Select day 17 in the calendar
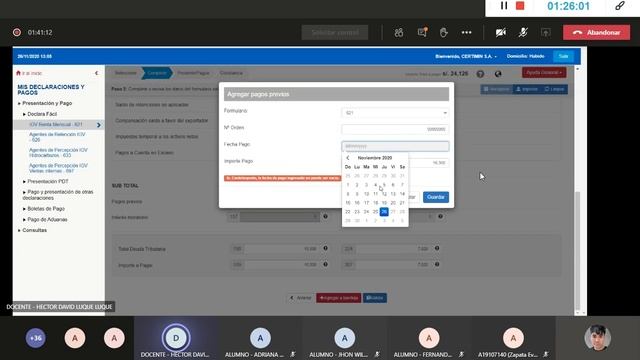This screenshot has height=360, width=640. tap(366, 203)
